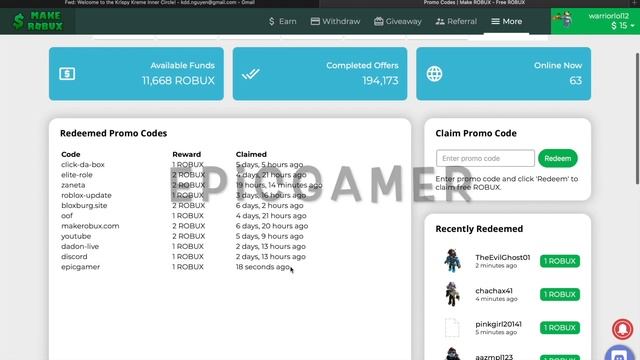The height and width of the screenshot is (360, 640).
Task: Select the makerobux.com code
Action: tap(90, 226)
